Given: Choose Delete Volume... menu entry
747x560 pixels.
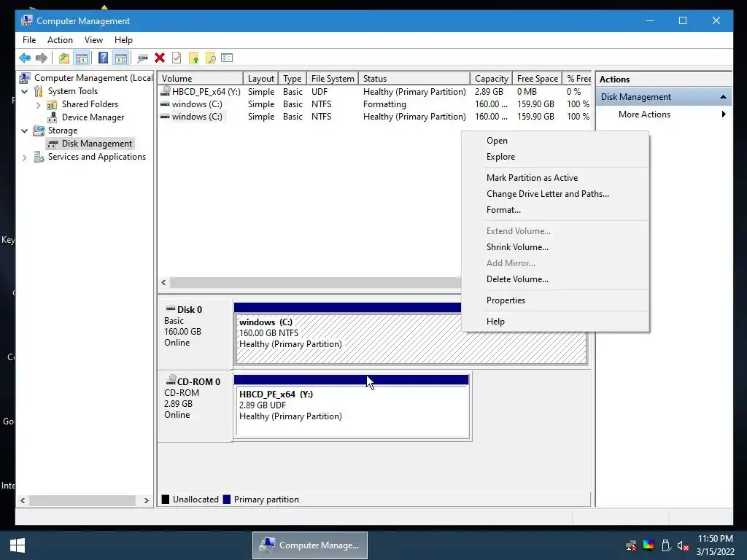Looking at the screenshot, I should pos(555,279).
